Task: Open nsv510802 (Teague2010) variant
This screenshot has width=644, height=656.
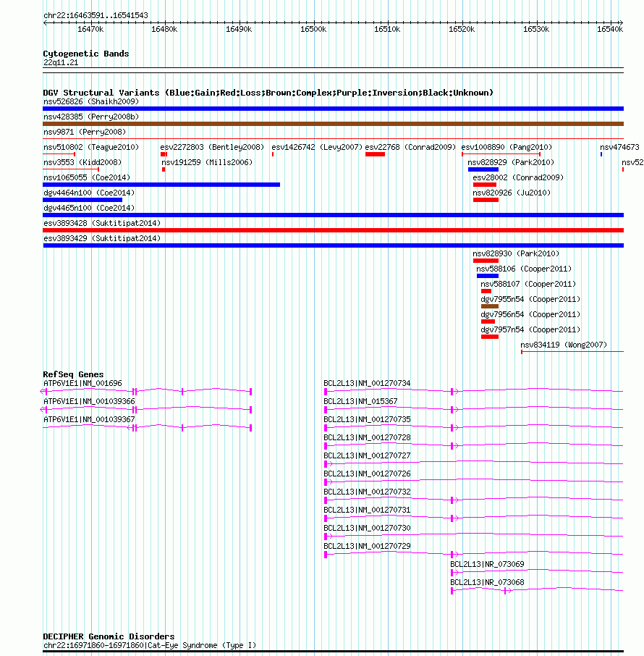Action: pos(90,147)
